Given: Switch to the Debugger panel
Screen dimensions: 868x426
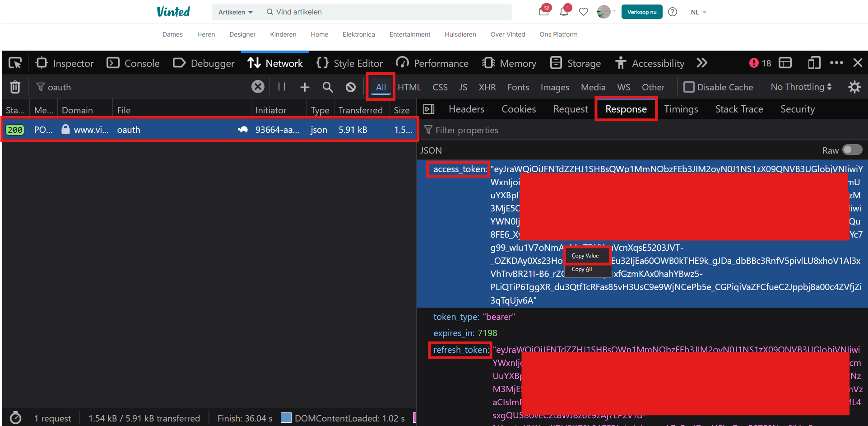Looking at the screenshot, I should (x=204, y=63).
